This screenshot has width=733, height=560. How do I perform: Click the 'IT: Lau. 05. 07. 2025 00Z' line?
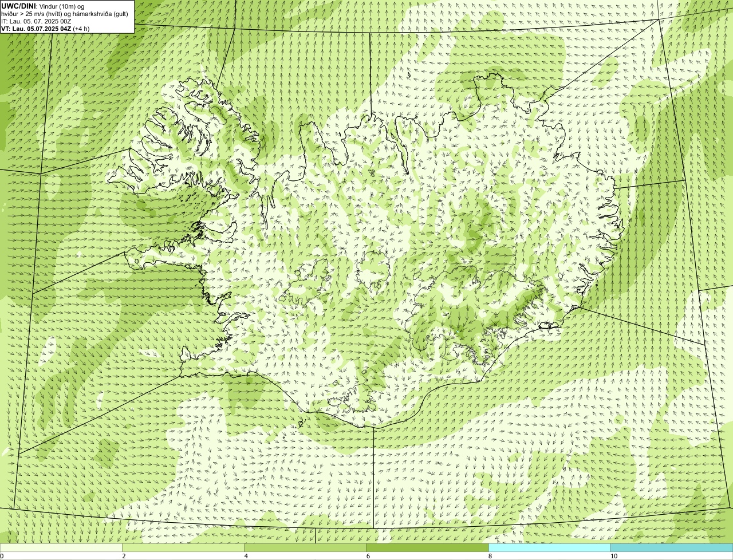[36, 21]
